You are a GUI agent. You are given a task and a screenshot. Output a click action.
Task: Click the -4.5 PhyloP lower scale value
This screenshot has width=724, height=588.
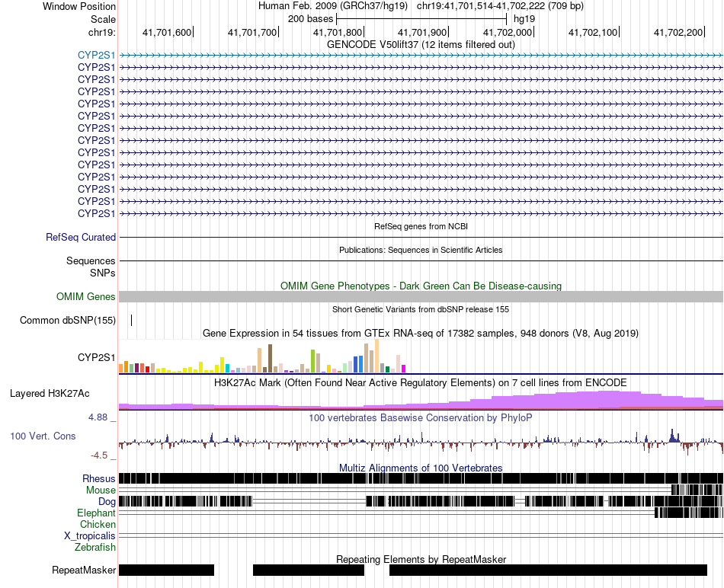(99, 455)
